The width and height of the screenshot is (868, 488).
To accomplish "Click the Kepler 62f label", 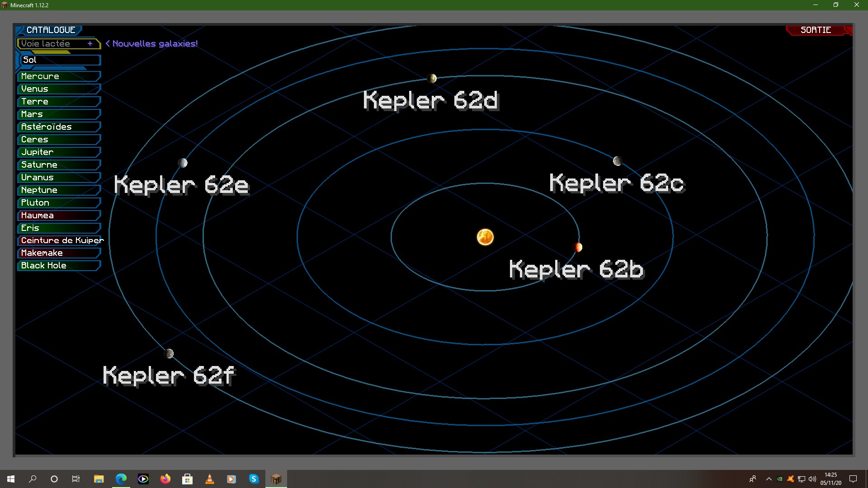I will (170, 375).
